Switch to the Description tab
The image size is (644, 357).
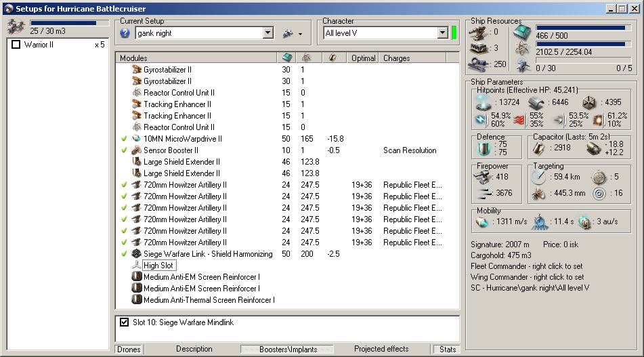(194, 349)
